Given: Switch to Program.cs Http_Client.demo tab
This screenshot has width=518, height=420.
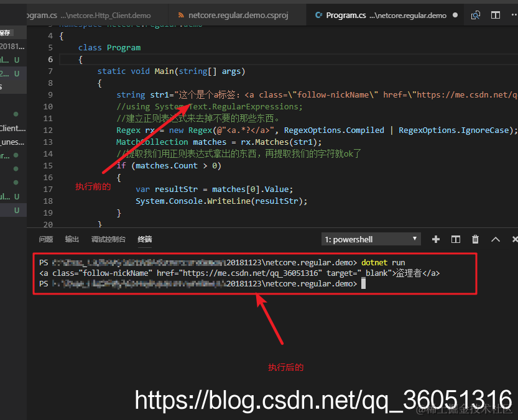Looking at the screenshot, I should coord(97,15).
